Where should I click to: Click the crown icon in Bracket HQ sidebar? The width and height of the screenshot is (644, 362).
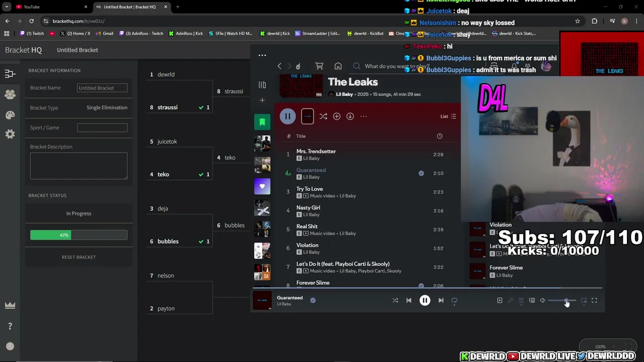click(10, 305)
